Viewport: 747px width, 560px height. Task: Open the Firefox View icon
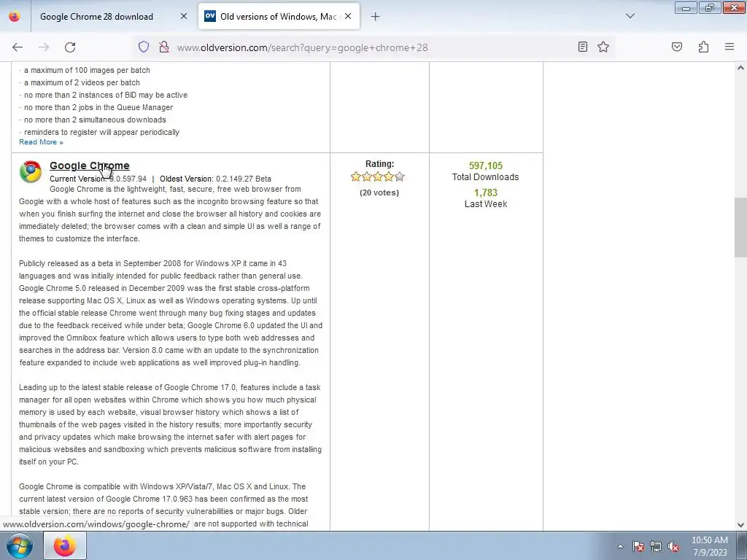[15, 16]
